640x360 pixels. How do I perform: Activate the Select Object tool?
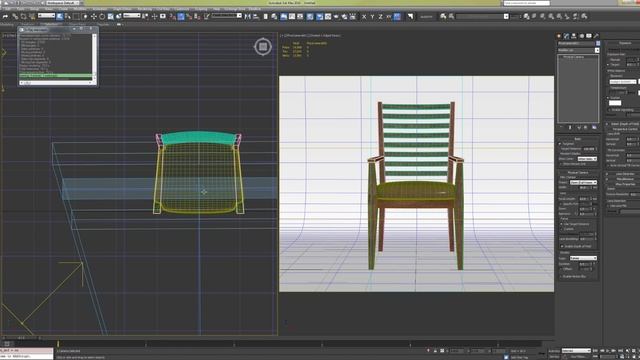click(x=60, y=16)
